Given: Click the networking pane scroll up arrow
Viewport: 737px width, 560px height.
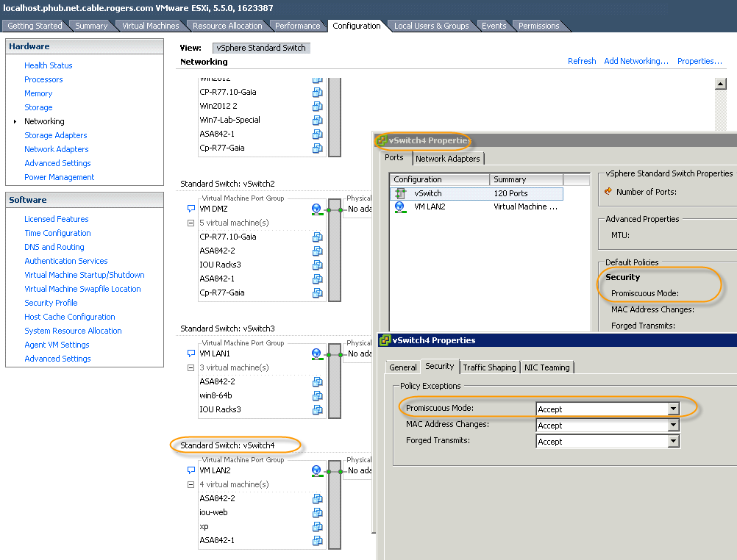Looking at the screenshot, I should (x=721, y=84).
